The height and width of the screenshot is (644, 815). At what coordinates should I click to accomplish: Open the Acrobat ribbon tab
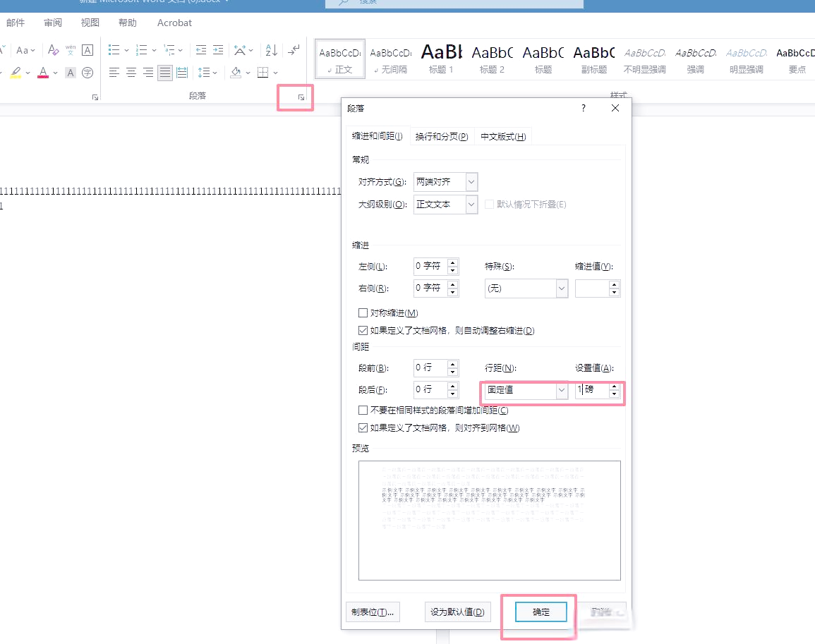[x=174, y=23]
